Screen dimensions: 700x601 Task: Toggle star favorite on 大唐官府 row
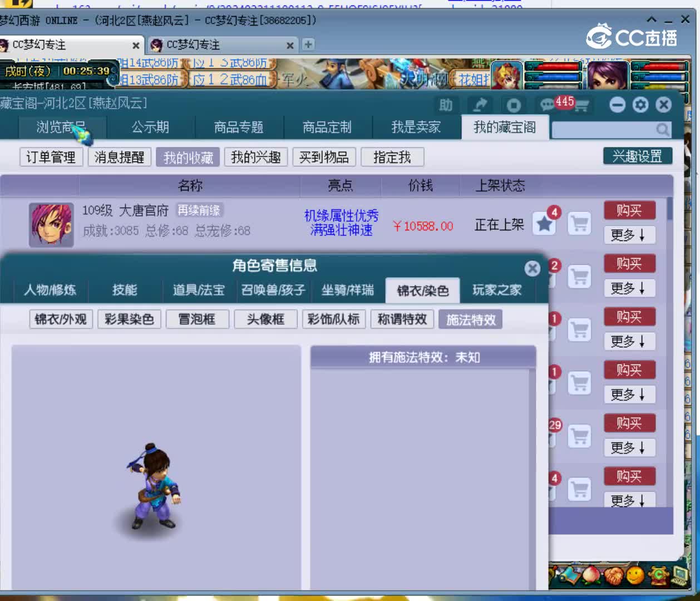544,224
